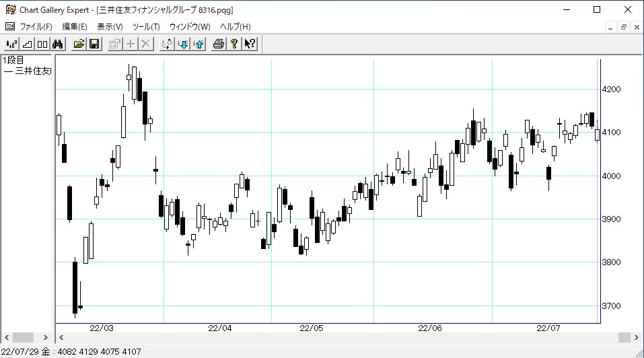This screenshot has width=644, height=358.
Task: Click the binoculars search icon
Action: (58, 44)
